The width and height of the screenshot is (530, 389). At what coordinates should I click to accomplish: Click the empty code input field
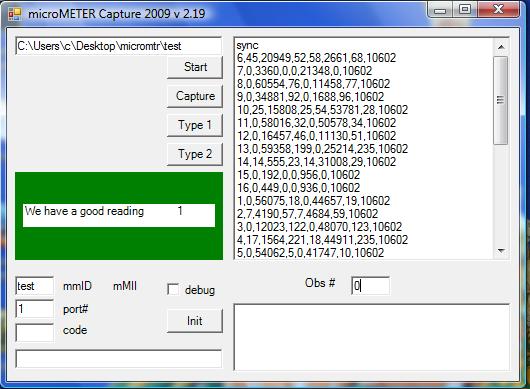click(x=34, y=333)
